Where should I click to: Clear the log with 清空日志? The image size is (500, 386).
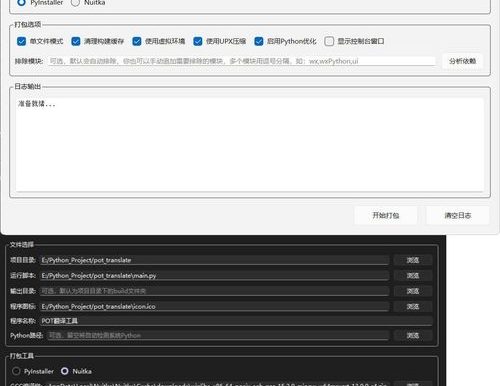coord(458,215)
